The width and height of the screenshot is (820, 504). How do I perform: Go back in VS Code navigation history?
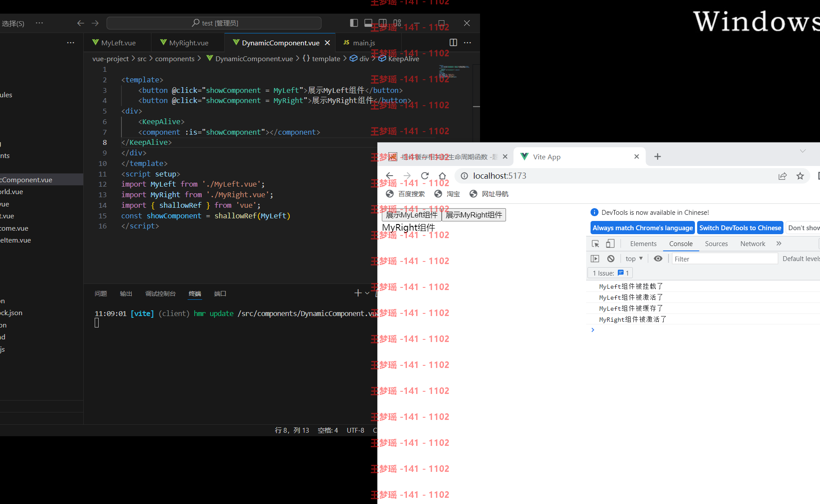click(x=81, y=23)
